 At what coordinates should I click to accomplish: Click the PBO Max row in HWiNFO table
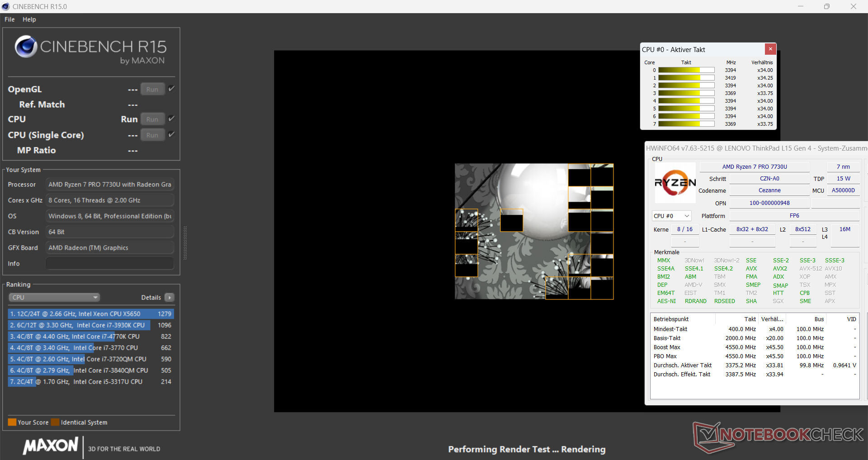click(x=755, y=356)
